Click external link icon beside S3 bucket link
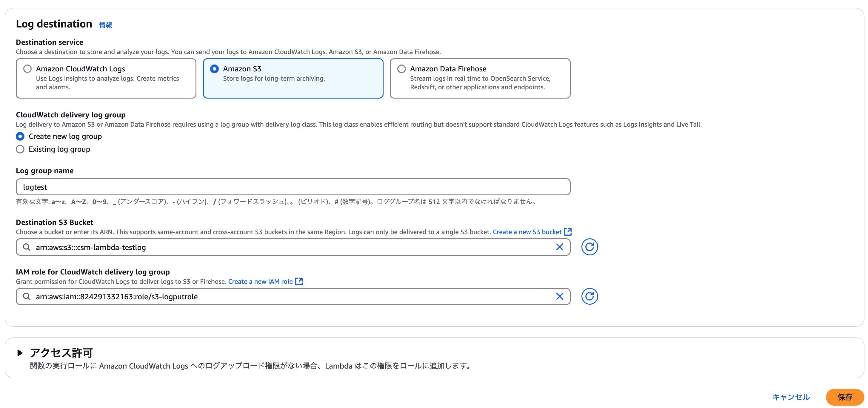The height and width of the screenshot is (408, 868). (568, 232)
